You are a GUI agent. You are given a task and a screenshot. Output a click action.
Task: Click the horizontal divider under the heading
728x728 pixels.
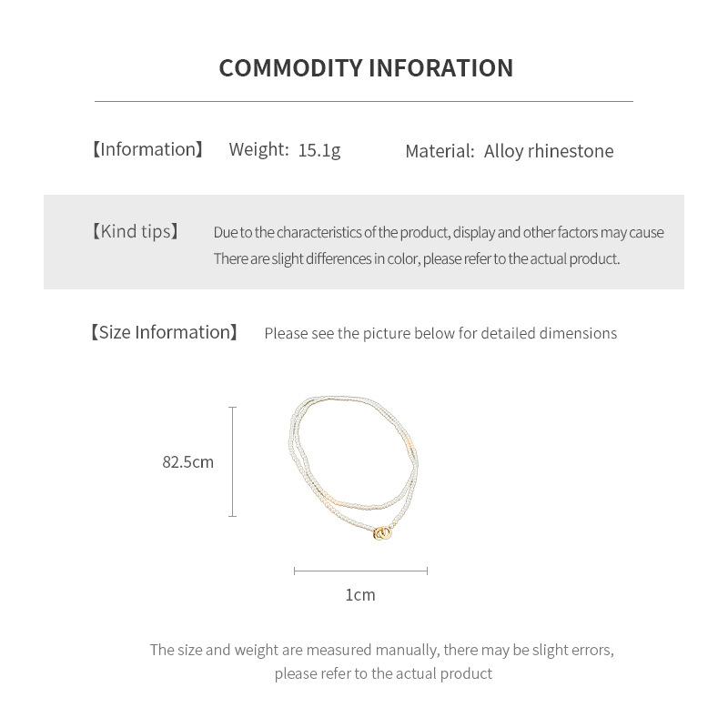click(364, 101)
